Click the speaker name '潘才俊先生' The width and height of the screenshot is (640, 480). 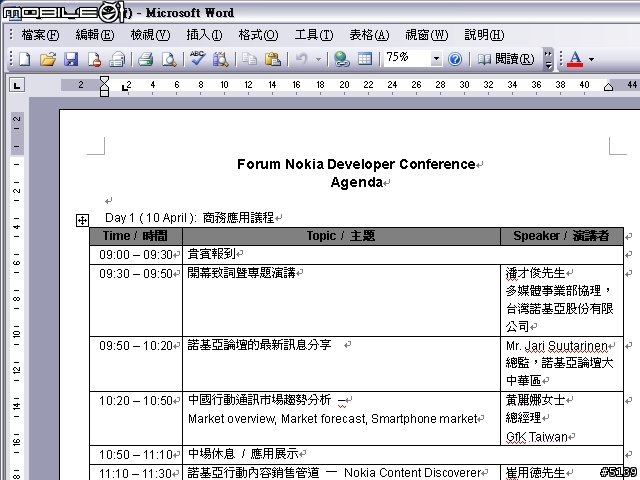[536, 273]
